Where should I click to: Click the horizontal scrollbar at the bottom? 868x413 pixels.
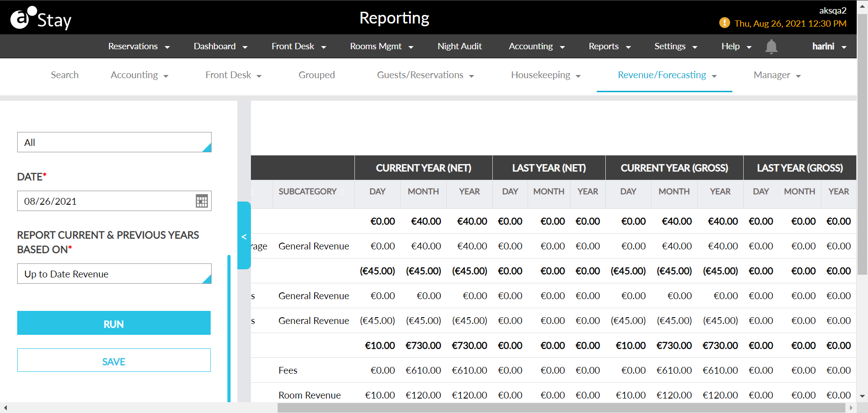(561, 408)
